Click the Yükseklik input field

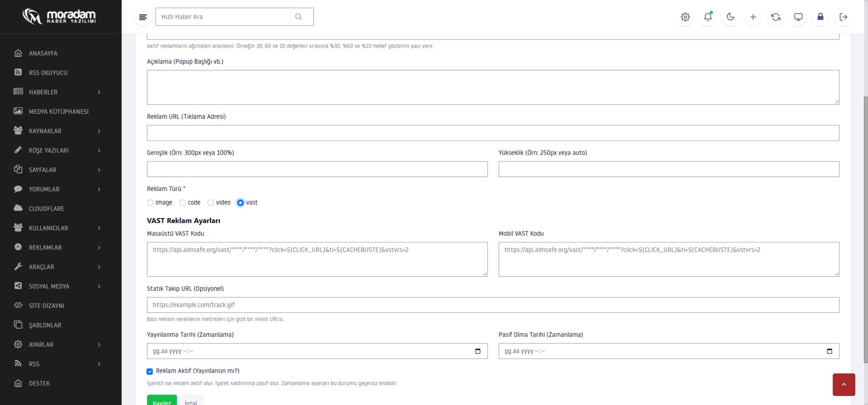click(669, 169)
